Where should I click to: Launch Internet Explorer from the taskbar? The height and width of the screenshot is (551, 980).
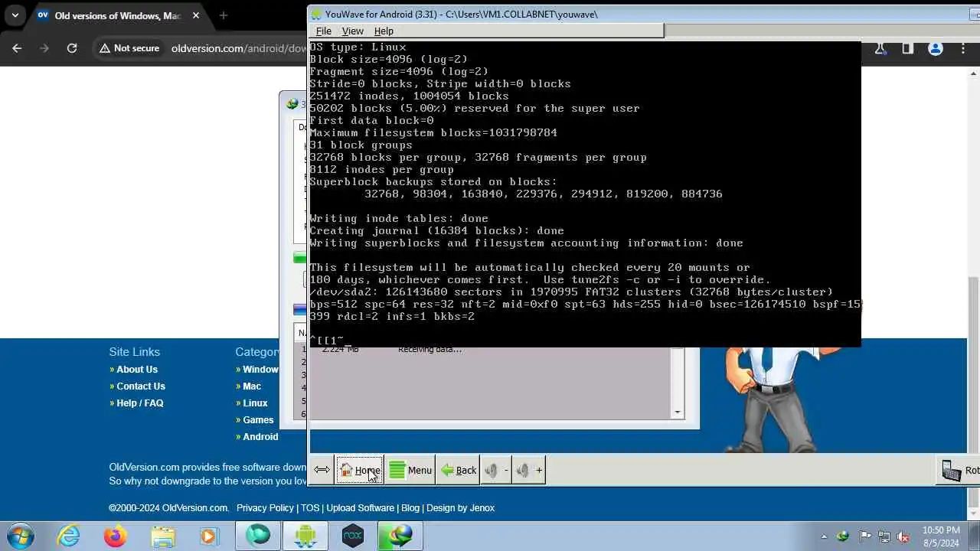(x=69, y=536)
